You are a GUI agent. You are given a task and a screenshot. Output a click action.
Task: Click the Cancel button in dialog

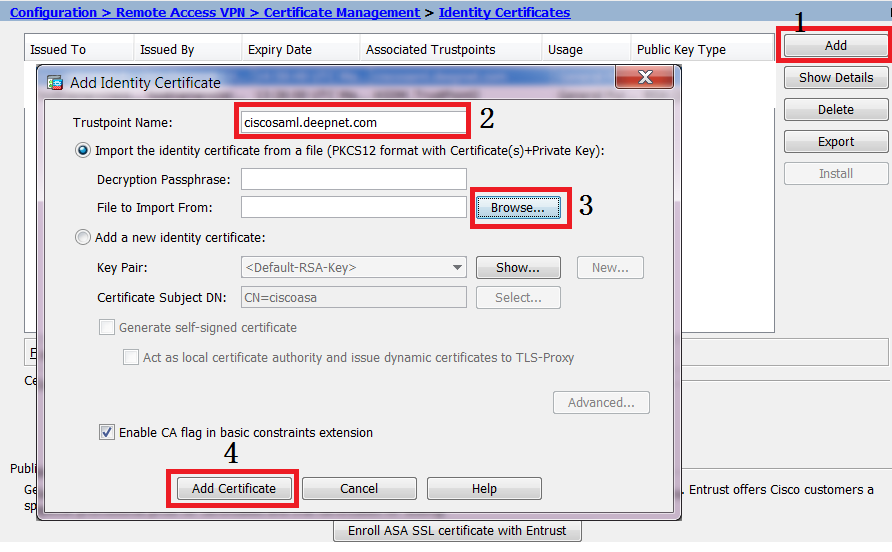(x=359, y=488)
